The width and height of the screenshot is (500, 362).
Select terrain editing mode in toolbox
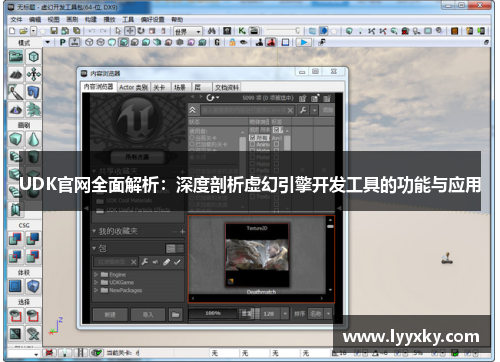click(x=16, y=74)
